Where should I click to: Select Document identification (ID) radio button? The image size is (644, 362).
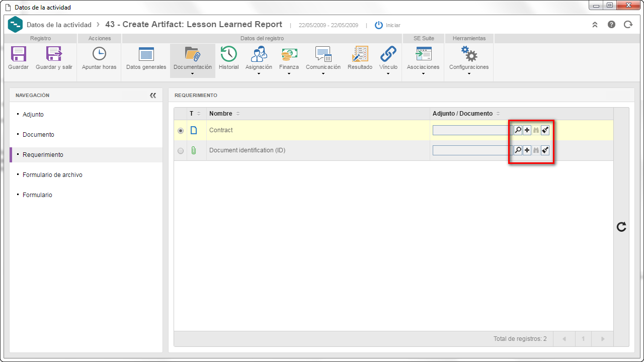pos(181,151)
